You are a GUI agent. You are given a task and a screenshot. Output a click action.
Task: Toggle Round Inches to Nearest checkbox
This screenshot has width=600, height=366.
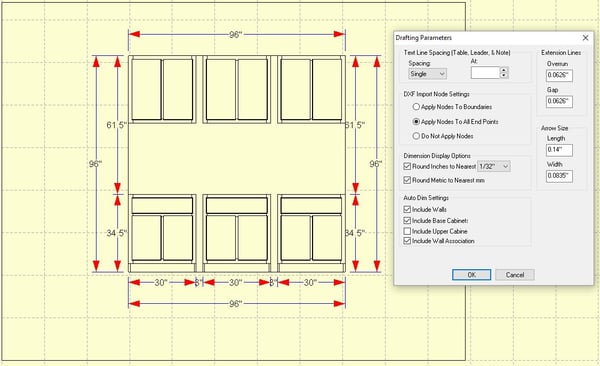pos(407,167)
